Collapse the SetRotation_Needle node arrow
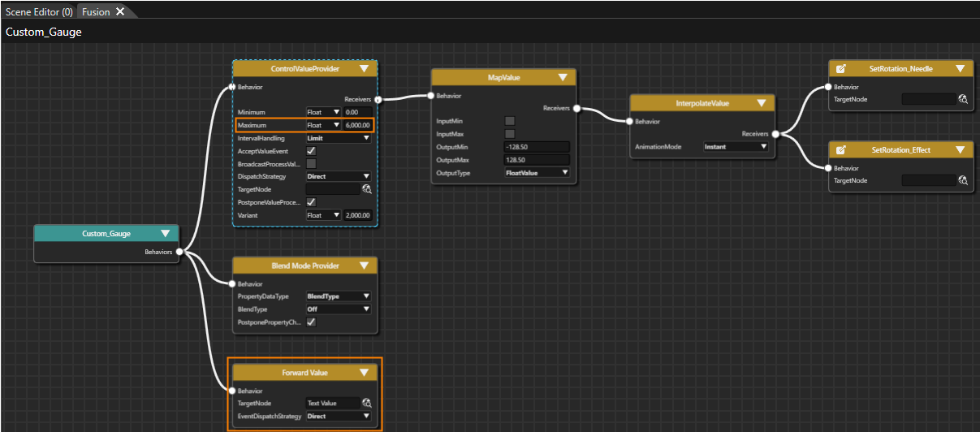Image resolution: width=980 pixels, height=432 pixels. (961, 69)
